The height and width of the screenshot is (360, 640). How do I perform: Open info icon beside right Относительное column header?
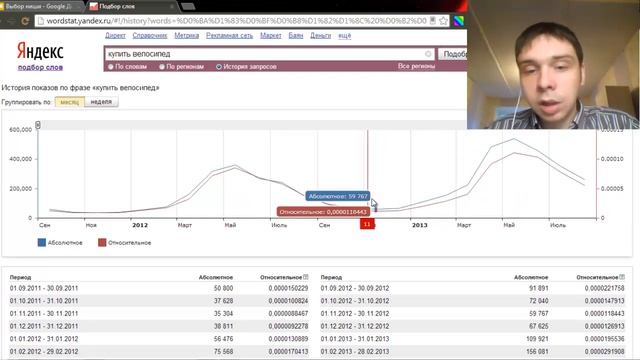pyautogui.click(x=622, y=277)
